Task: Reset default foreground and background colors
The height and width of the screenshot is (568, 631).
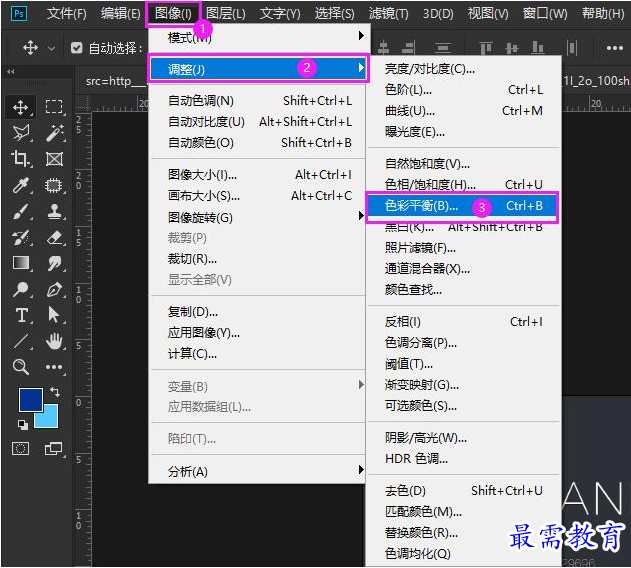Action: point(23,424)
